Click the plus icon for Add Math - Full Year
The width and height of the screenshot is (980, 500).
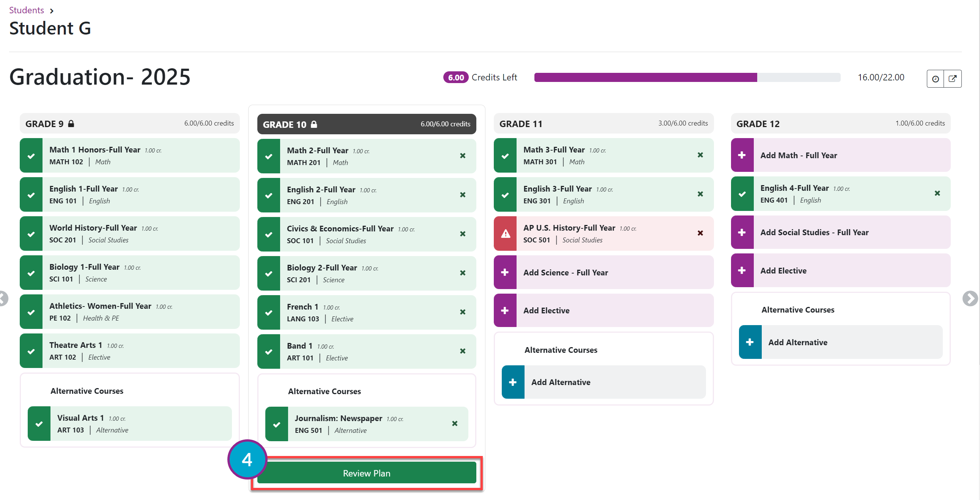742,155
